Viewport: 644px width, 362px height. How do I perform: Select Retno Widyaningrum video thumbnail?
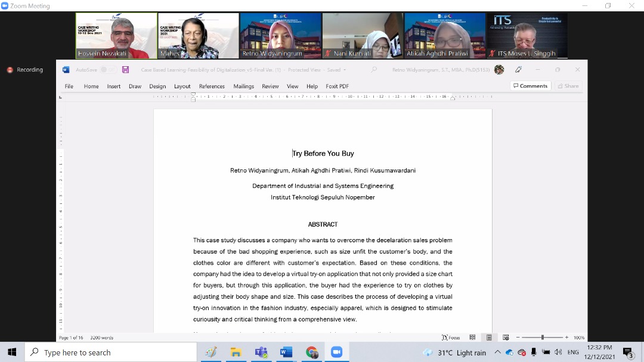tap(280, 36)
